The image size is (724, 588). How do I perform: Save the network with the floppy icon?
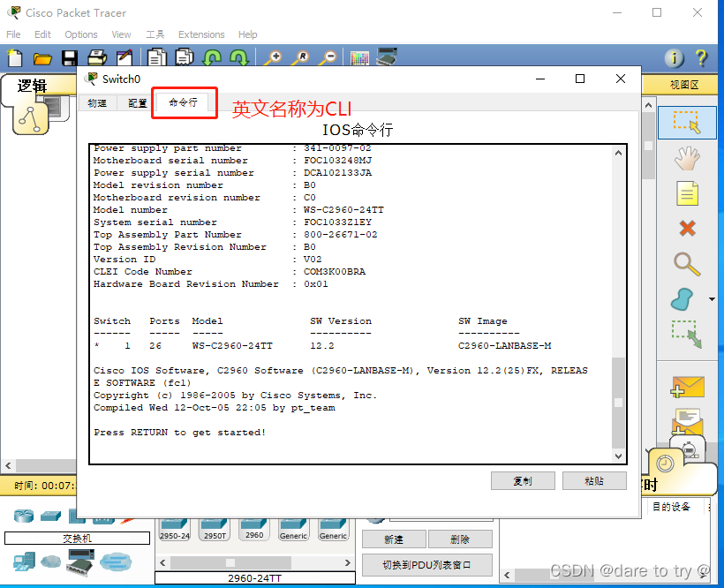(69, 58)
